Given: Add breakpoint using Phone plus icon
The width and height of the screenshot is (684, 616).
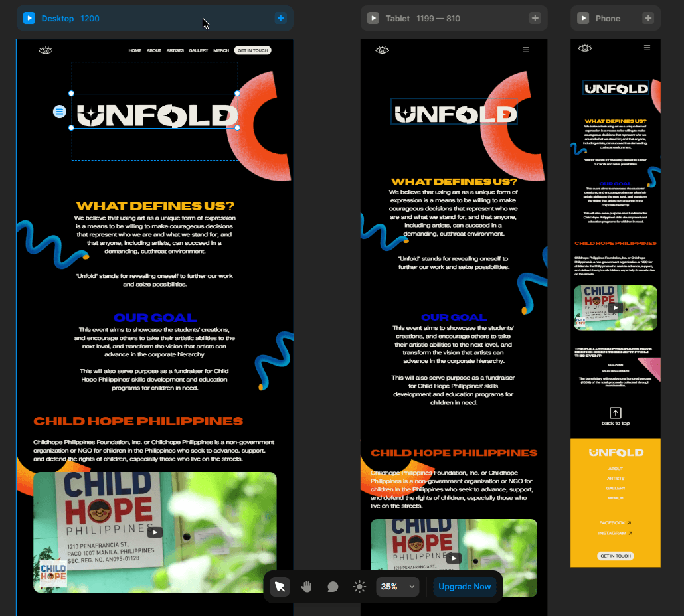Looking at the screenshot, I should 647,19.
